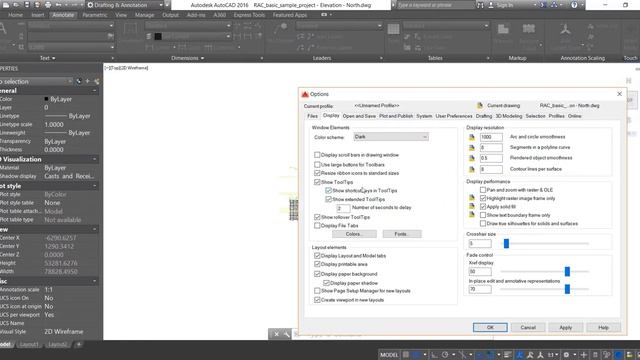The image size is (640, 360).
Task: Toggle Display Layout and Model tabs
Action: pyautogui.click(x=317, y=256)
